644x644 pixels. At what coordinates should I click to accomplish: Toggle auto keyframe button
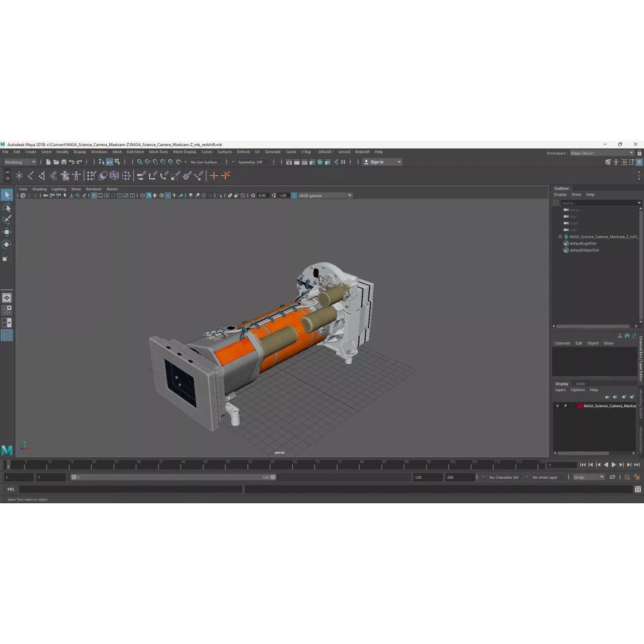627,477
